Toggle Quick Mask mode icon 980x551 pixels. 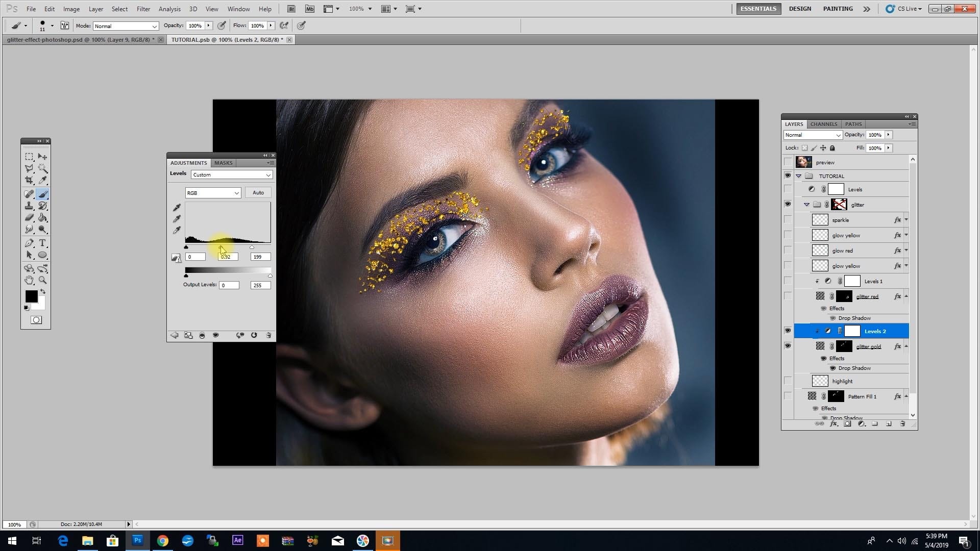(36, 320)
